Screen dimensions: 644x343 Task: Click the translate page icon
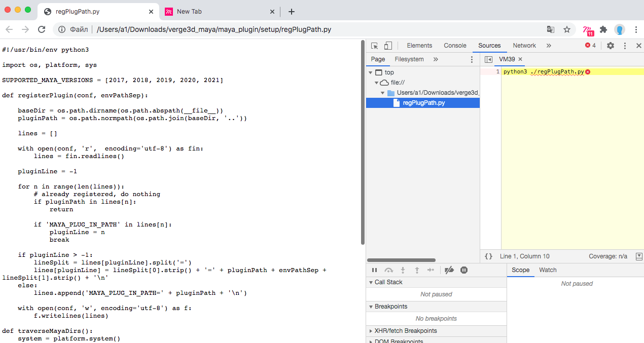[x=551, y=29]
